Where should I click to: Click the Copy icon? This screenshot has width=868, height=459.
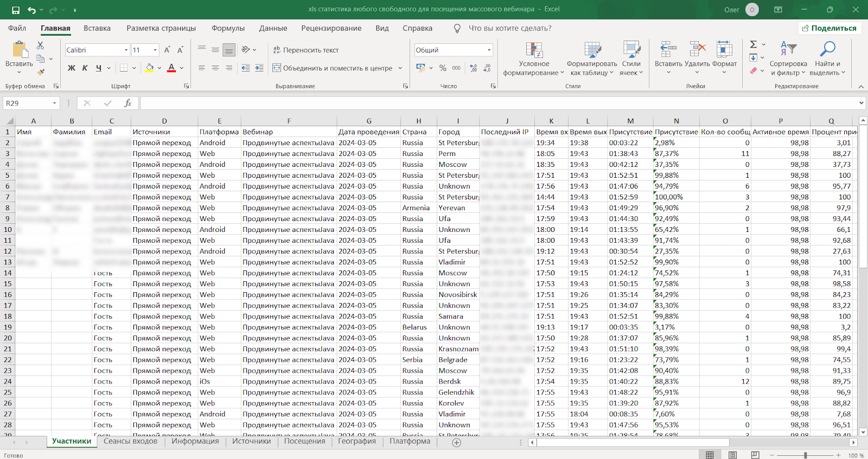click(x=41, y=59)
